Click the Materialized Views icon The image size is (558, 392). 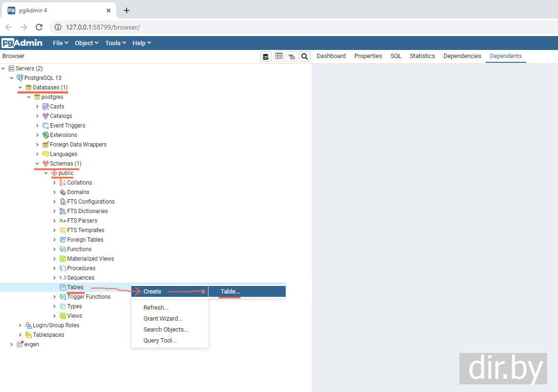pos(63,259)
